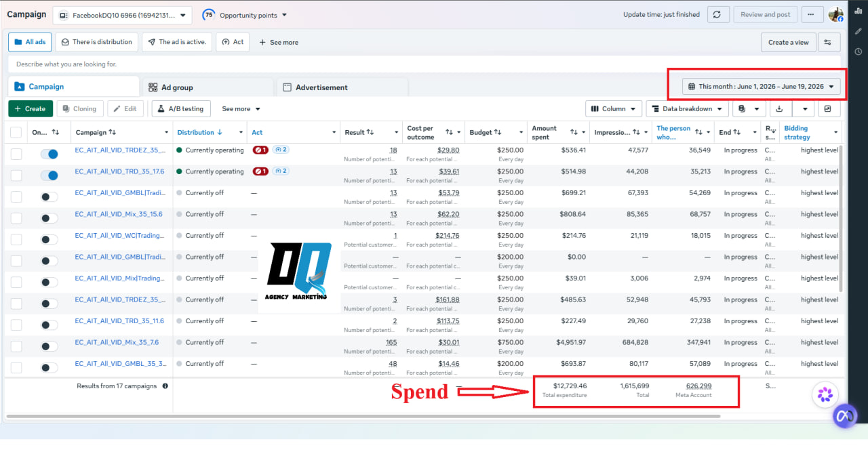
Task: Click the clock history icon in sidebar
Action: click(x=858, y=51)
